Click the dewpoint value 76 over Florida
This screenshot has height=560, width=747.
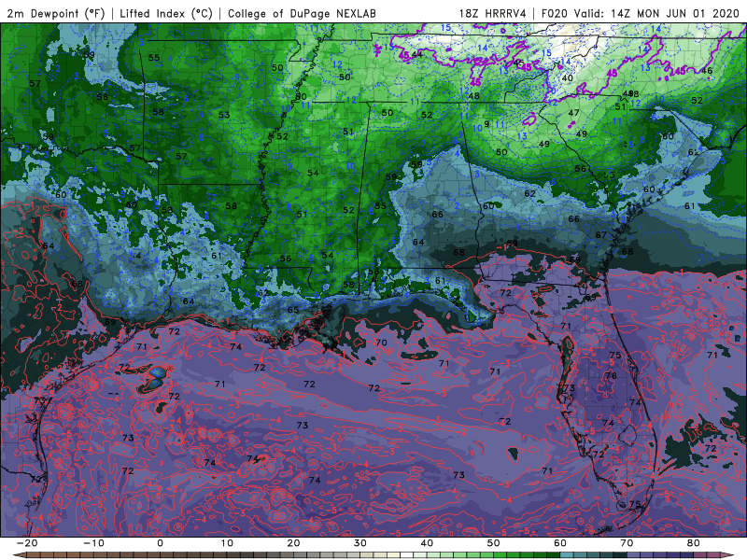pyautogui.click(x=611, y=376)
